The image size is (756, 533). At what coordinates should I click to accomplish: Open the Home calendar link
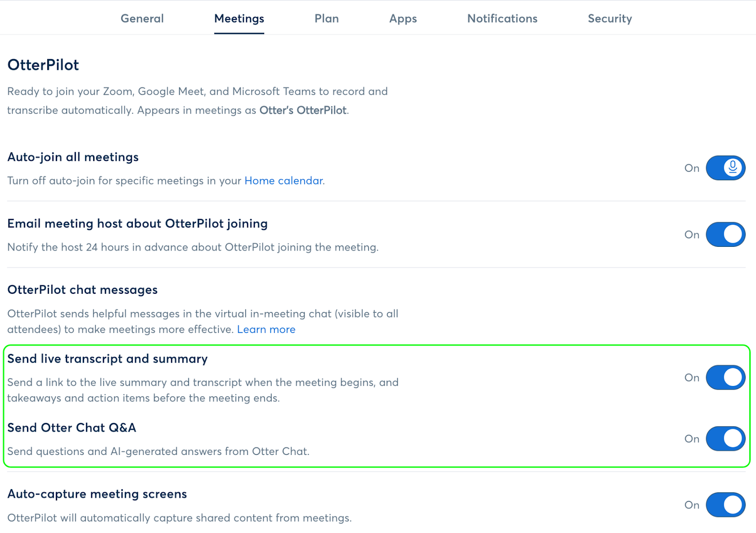[x=283, y=181]
